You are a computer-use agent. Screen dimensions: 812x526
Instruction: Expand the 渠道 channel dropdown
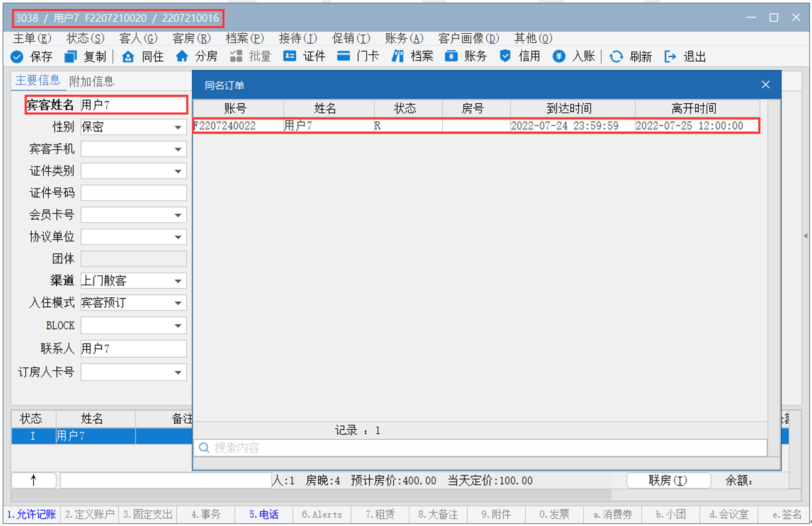(x=178, y=281)
